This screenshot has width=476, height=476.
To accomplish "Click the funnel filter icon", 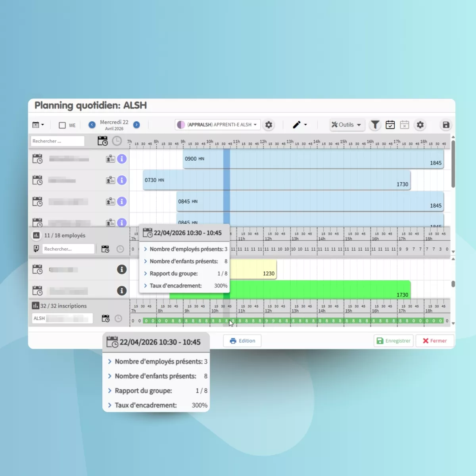I will coord(375,125).
